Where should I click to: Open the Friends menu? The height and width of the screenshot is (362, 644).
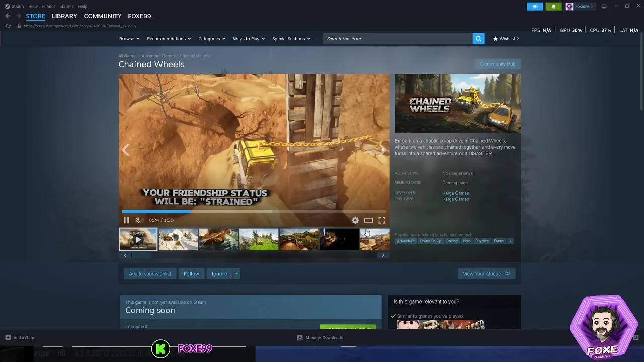click(49, 6)
